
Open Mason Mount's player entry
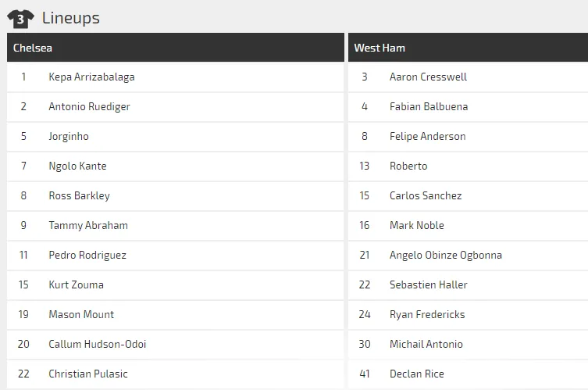[81, 314]
